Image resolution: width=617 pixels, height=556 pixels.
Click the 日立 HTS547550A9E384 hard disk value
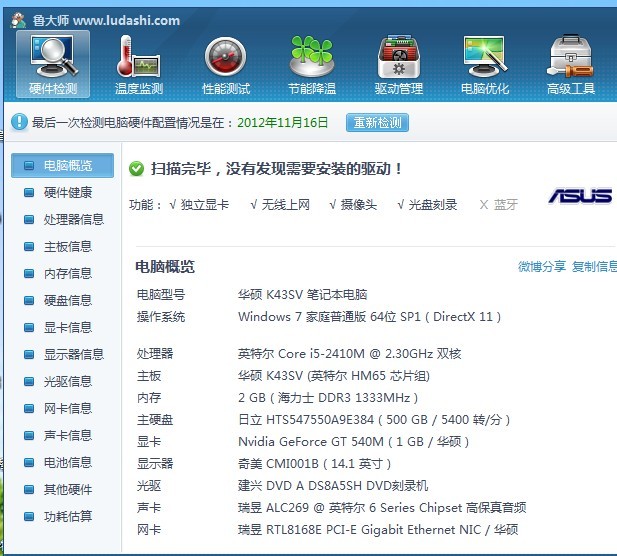pos(374,419)
